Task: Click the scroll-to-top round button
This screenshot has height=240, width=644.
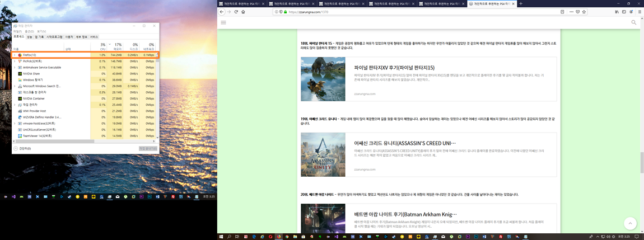Action: [630, 223]
